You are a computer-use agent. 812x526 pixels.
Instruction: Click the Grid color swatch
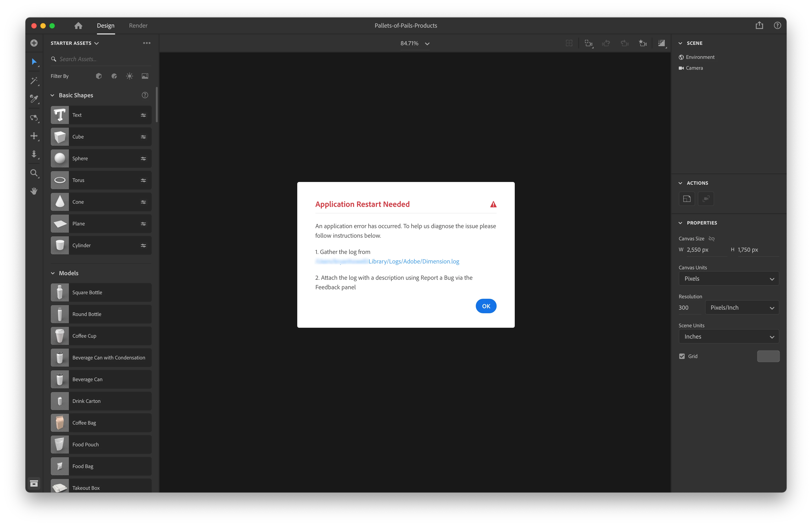pos(768,356)
